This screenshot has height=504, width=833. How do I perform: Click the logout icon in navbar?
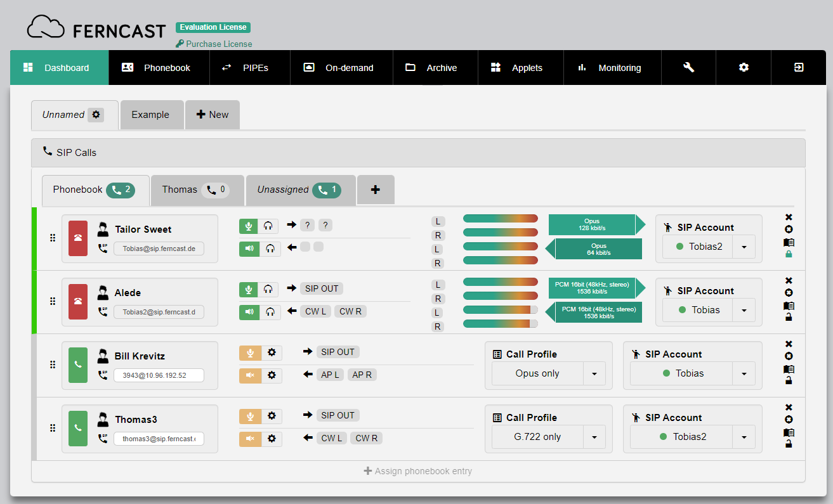click(x=799, y=68)
